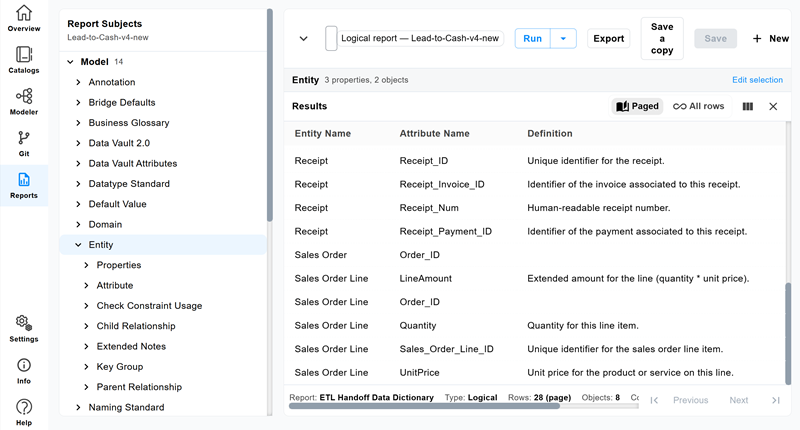Click the Entity Name column header

(322, 134)
